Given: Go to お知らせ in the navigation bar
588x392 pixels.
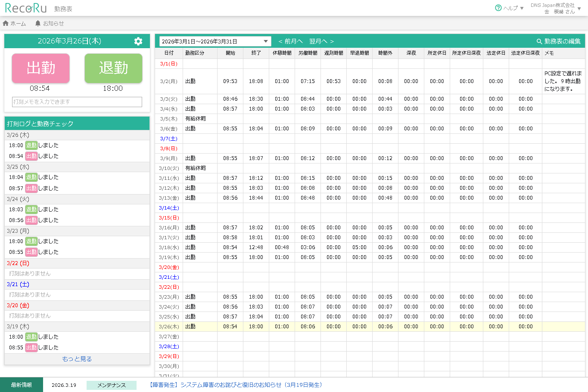Looking at the screenshot, I should coord(53,23).
